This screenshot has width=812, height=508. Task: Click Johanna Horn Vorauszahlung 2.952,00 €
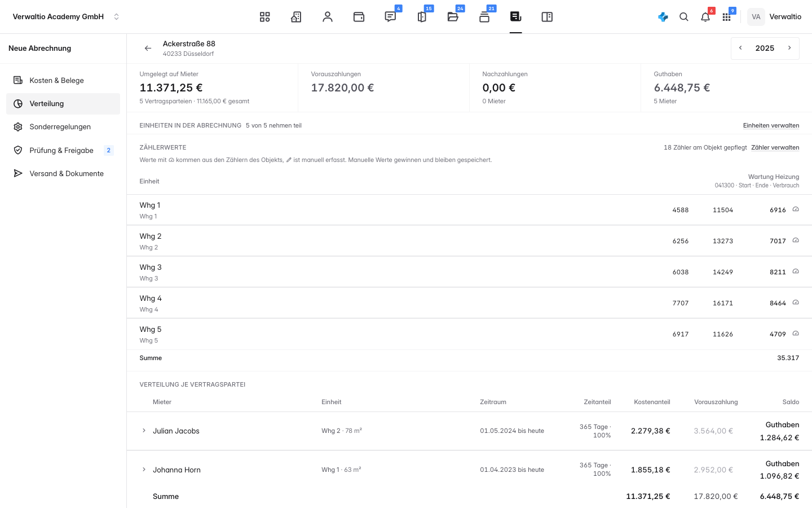713,470
